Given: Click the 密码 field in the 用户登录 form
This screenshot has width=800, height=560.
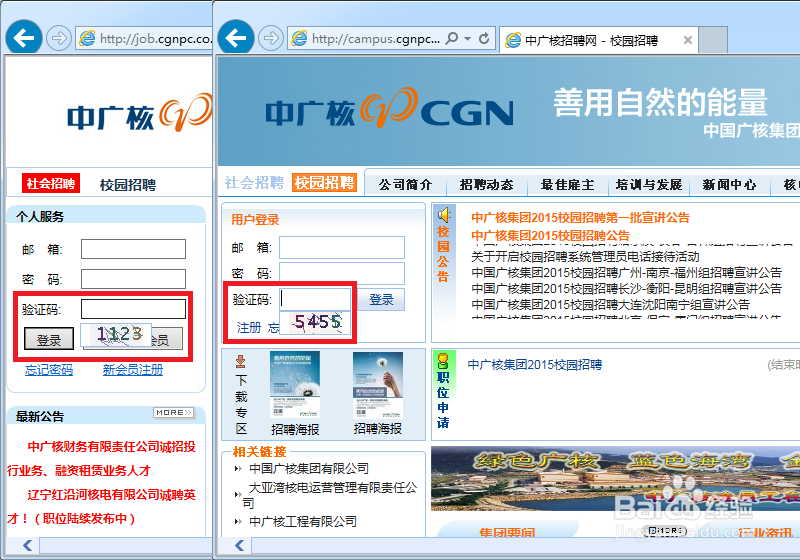Looking at the screenshot, I should (342, 273).
